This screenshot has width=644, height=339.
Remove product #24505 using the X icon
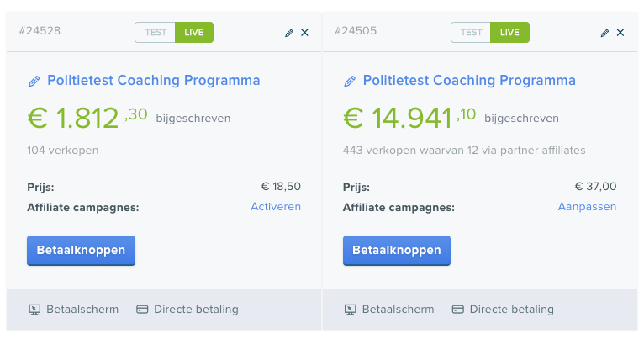click(x=620, y=33)
